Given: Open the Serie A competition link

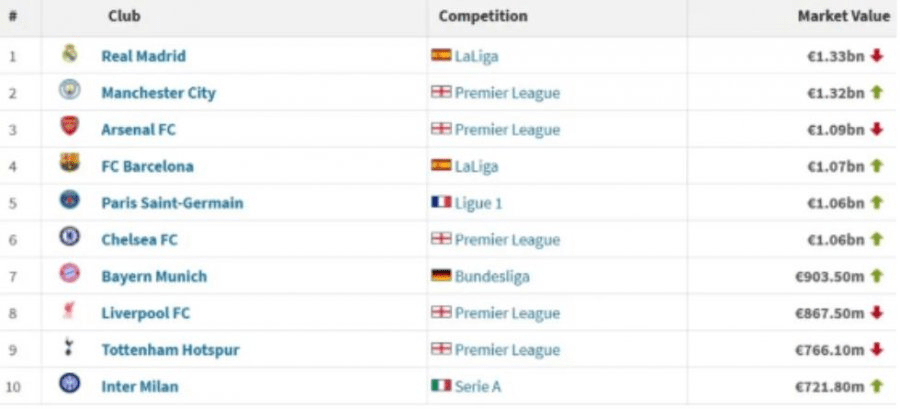Looking at the screenshot, I should click(478, 387).
